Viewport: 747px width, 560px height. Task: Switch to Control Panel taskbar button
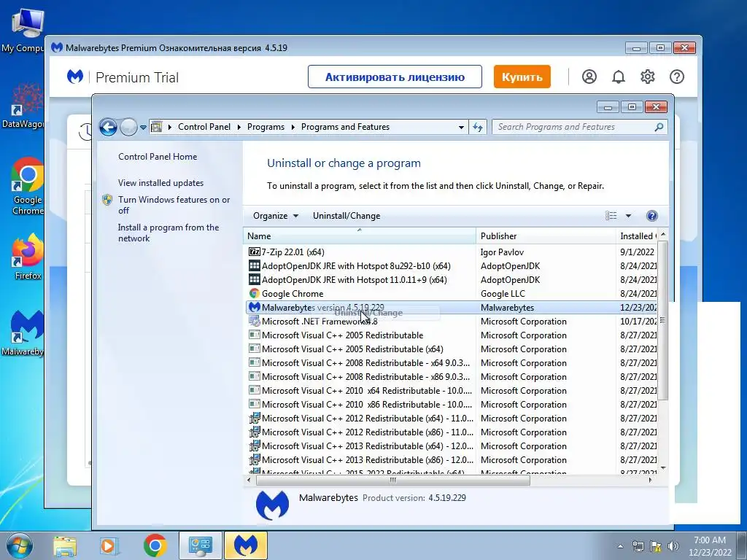(x=200, y=545)
